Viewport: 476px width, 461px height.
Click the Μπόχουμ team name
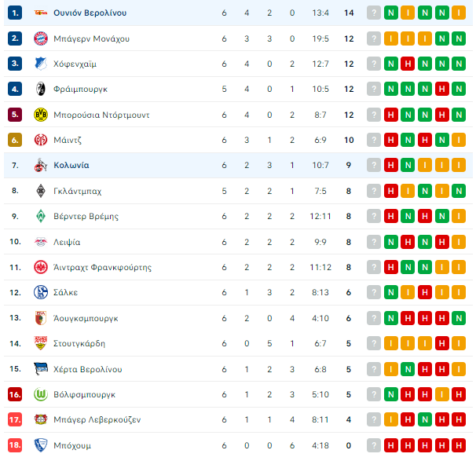click(x=72, y=445)
